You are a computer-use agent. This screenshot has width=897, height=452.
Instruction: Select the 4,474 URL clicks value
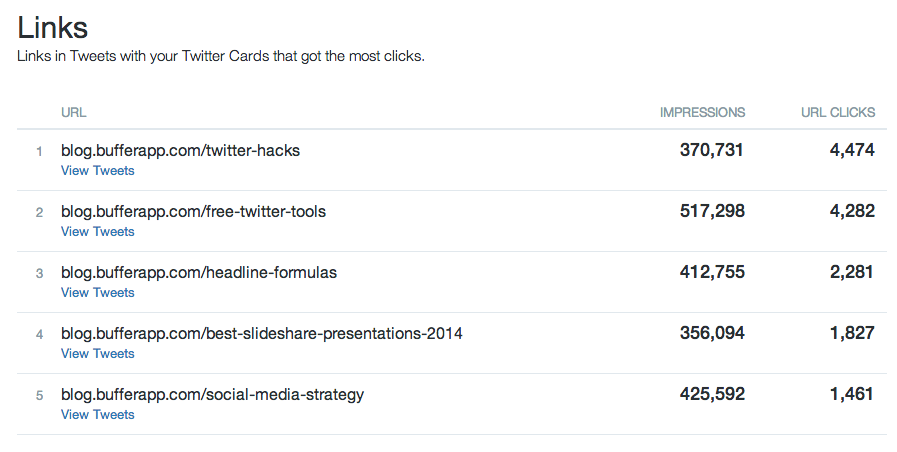pos(852,150)
